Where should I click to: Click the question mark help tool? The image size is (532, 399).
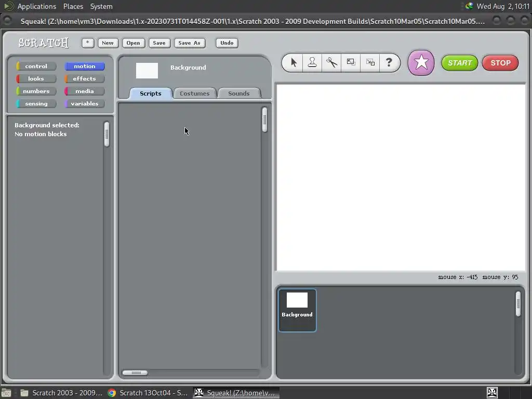coord(389,62)
